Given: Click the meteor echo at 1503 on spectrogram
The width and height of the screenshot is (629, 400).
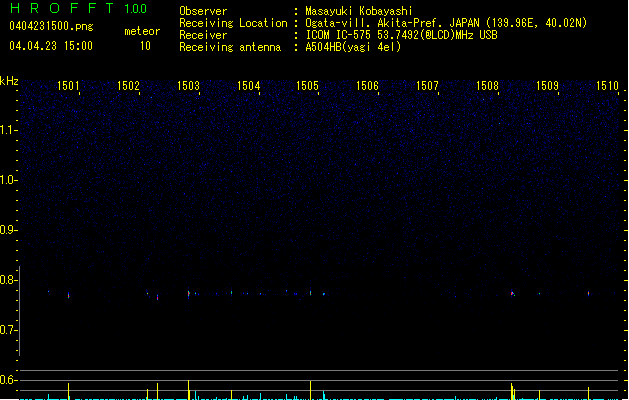Looking at the screenshot, I should click(189, 294).
